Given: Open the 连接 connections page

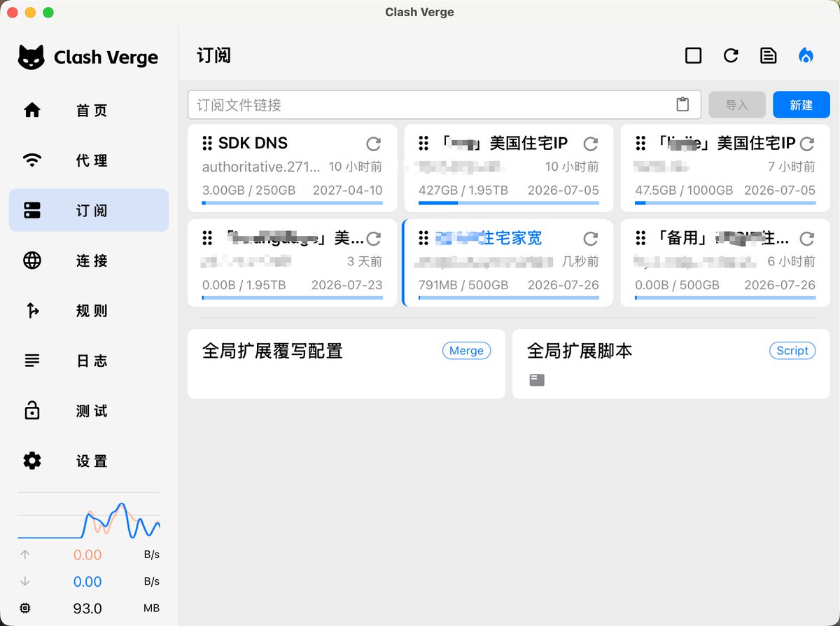Looking at the screenshot, I should [x=89, y=260].
